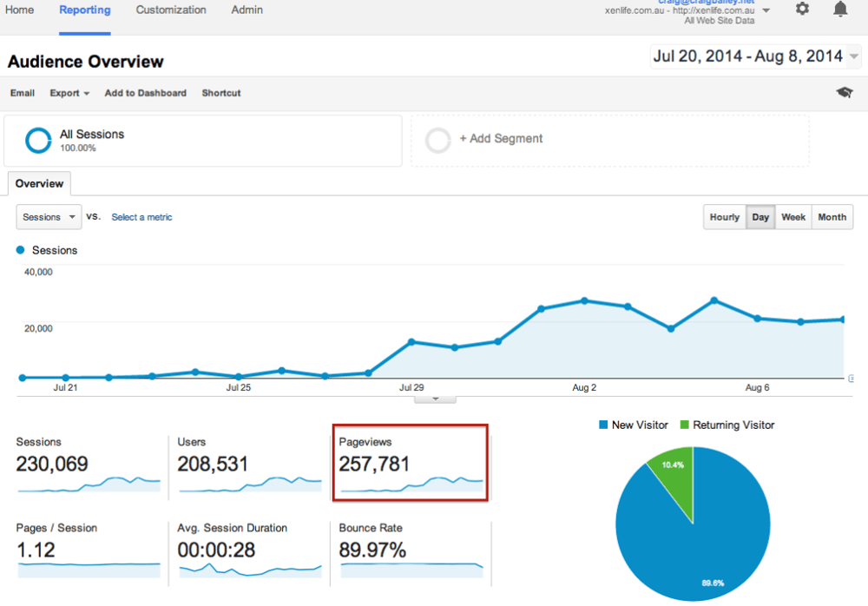Open the Pageviews metric card sparkline

coord(410,485)
